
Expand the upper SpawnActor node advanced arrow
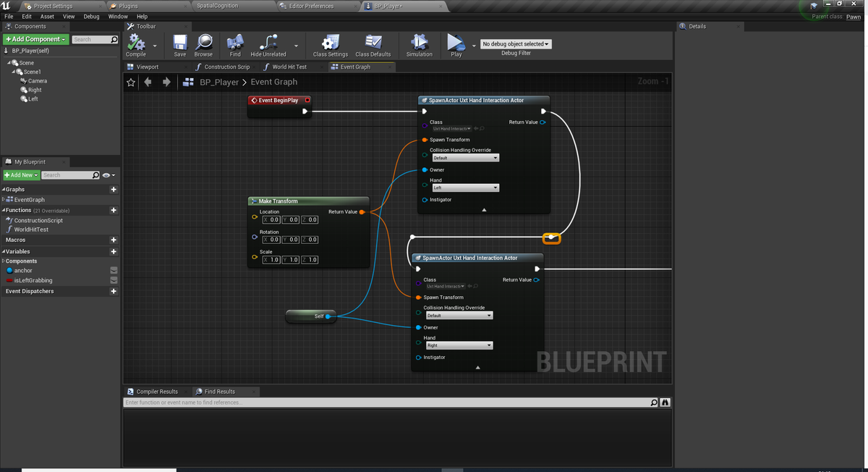[x=484, y=210]
